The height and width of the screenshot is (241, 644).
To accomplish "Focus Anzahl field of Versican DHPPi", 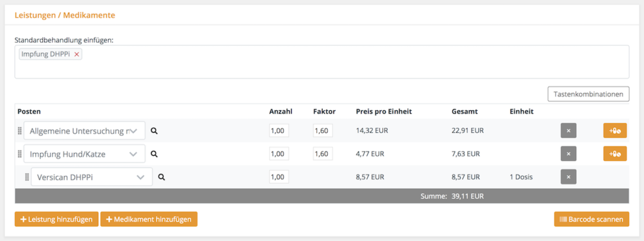I will tap(279, 177).
